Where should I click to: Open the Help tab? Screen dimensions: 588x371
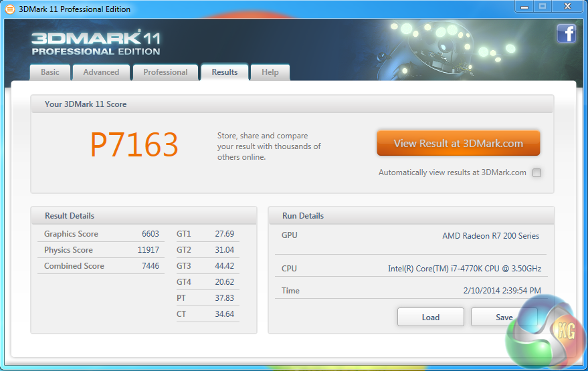(x=270, y=72)
